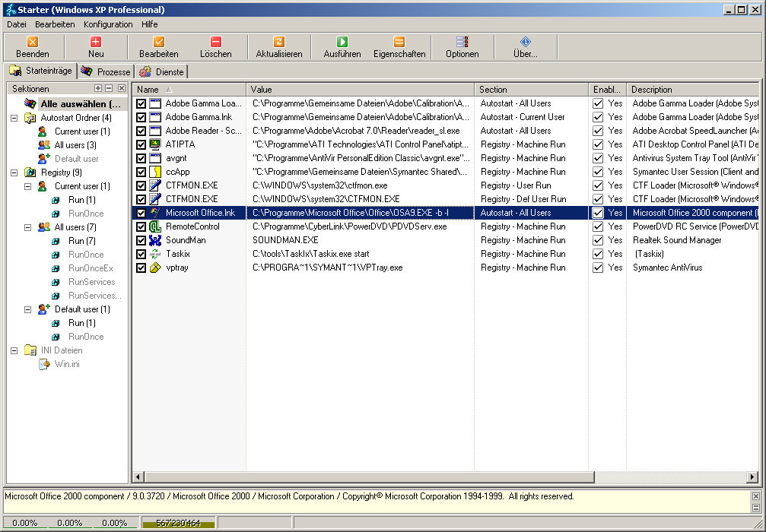Click the Microsoft Office.lnk entry icon
The height and width of the screenshot is (532, 766).
click(155, 213)
